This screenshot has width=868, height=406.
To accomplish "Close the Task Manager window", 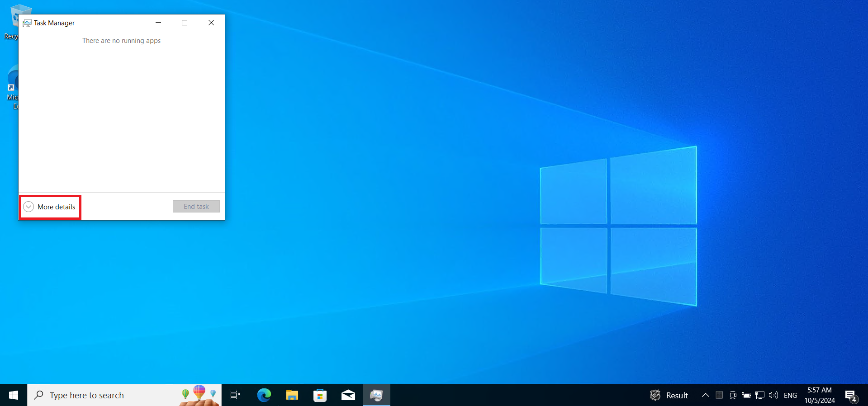I will point(211,23).
